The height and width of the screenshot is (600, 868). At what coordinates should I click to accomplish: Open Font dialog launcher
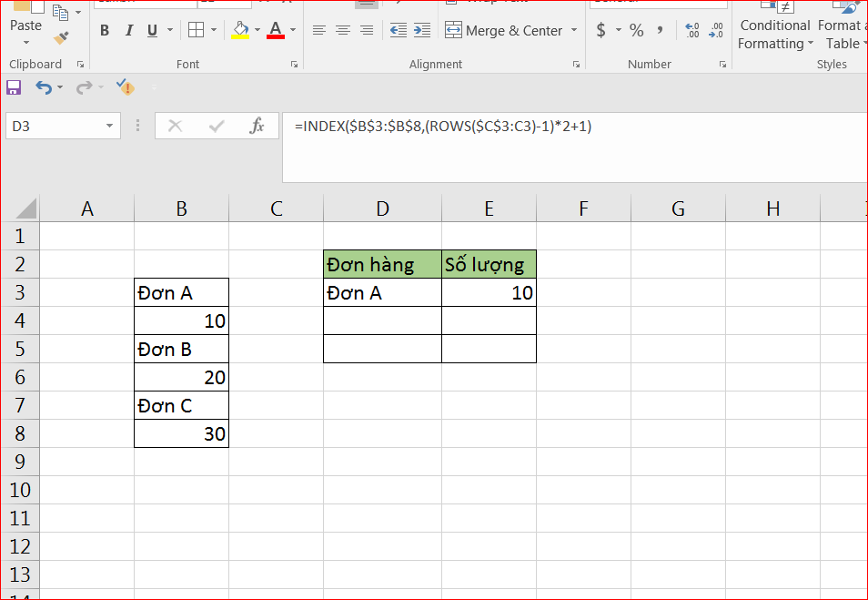(x=294, y=65)
